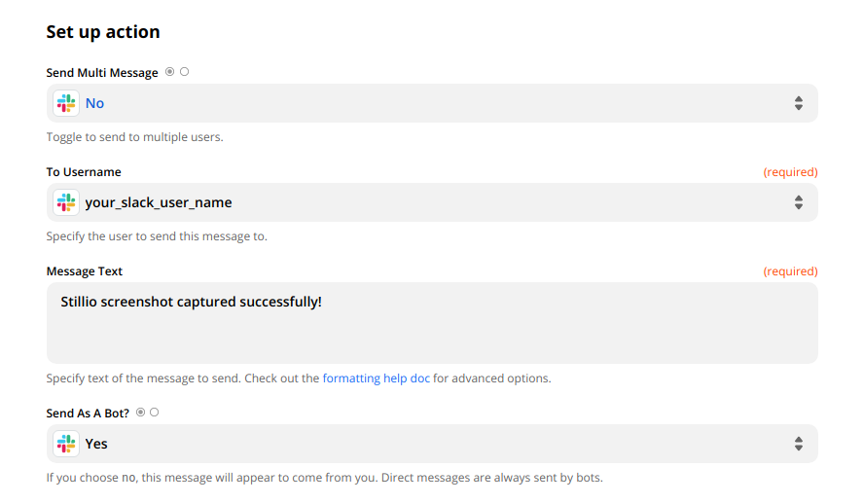Expand the Send Multi Message dropdown arrows
Screen dimensions: 863x504
tap(798, 103)
